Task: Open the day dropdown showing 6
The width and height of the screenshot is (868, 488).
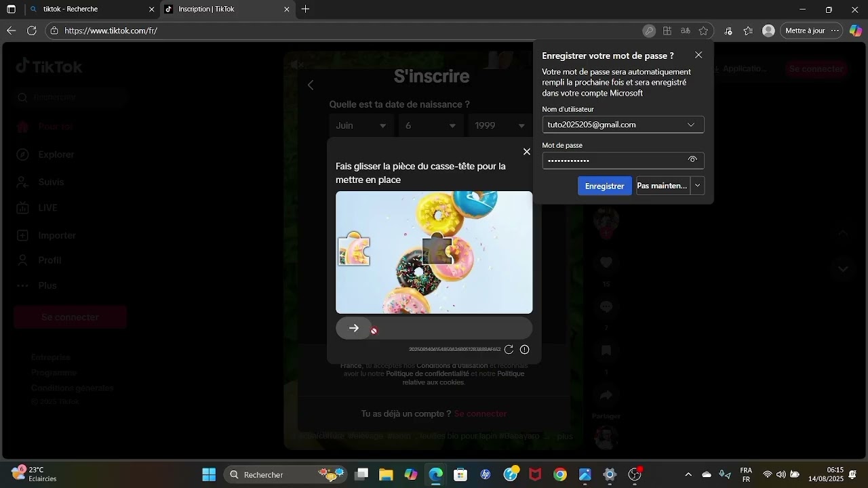Action: (x=431, y=125)
